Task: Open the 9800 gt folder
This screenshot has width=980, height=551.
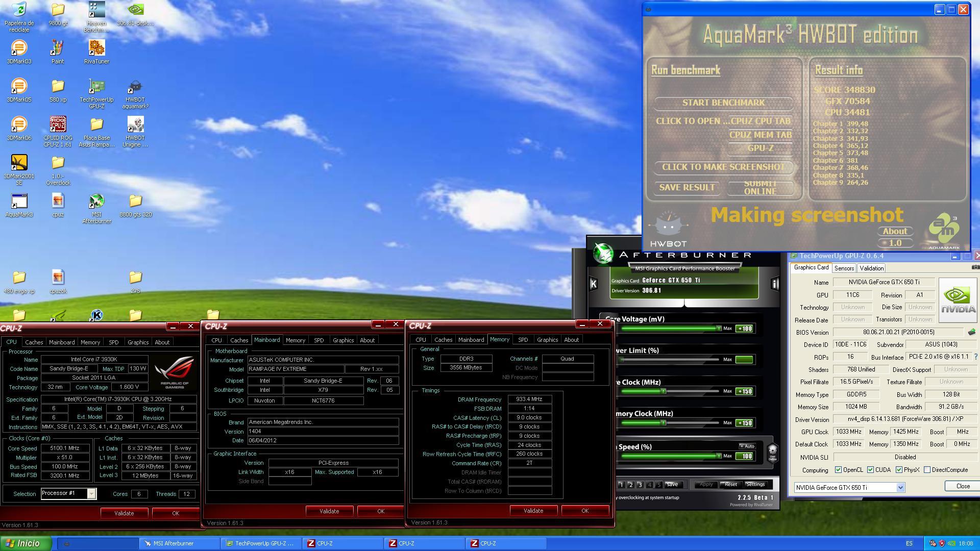Action: [x=58, y=14]
